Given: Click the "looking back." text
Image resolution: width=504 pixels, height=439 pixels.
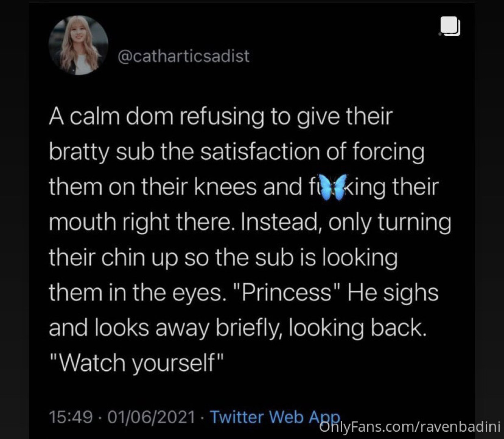Looking at the screenshot, I should pyautogui.click(x=358, y=328).
